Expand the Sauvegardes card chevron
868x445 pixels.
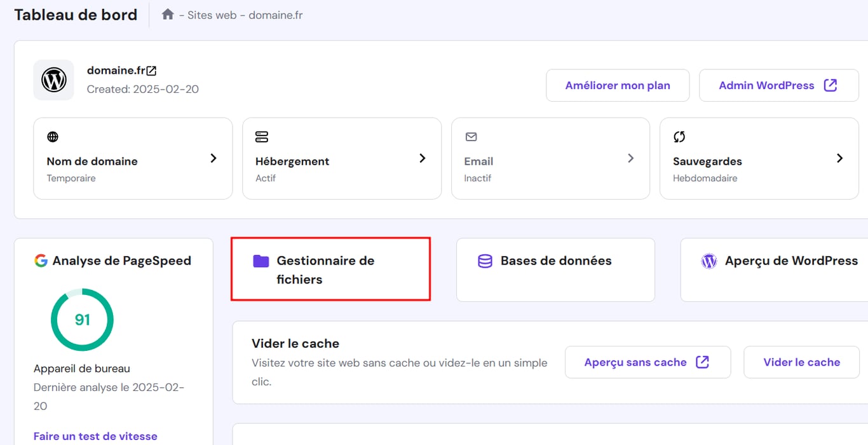point(840,159)
